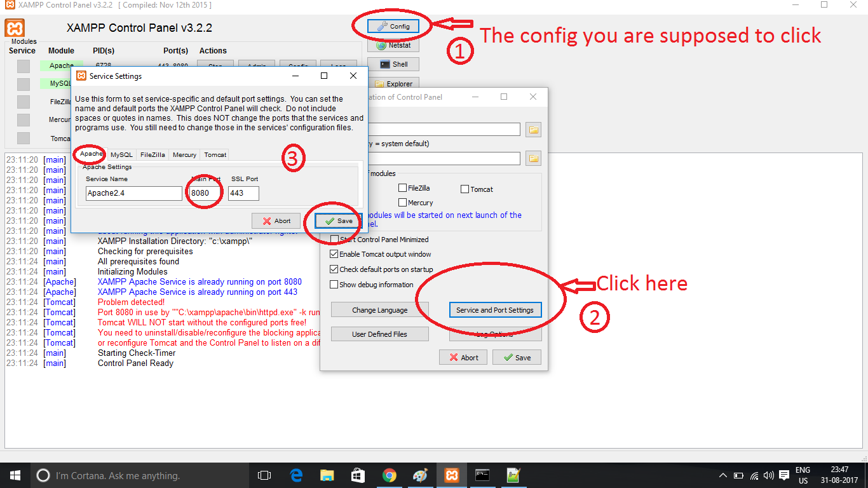Switch to the MySQL tab in Service Settings
The height and width of the screenshot is (488, 868).
[121, 154]
